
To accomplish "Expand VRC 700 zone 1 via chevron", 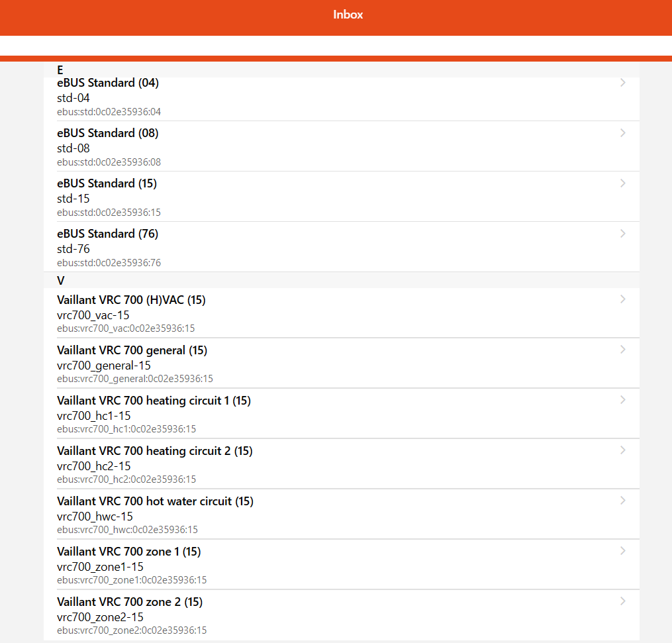I will pyautogui.click(x=622, y=551).
